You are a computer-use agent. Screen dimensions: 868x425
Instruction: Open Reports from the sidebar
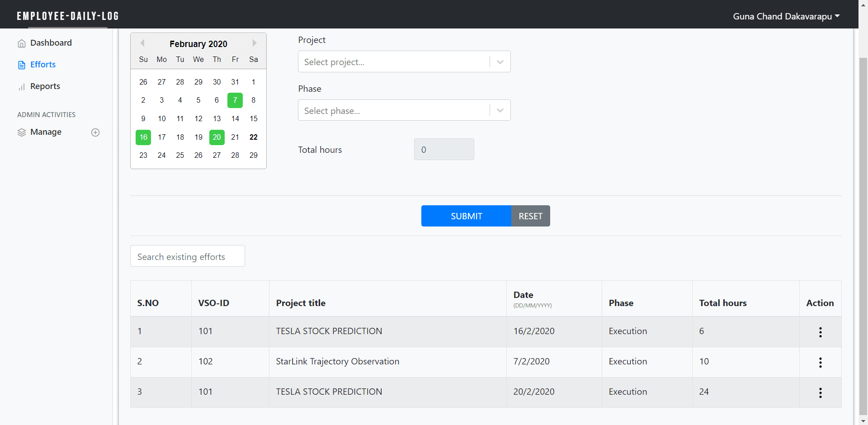(45, 86)
